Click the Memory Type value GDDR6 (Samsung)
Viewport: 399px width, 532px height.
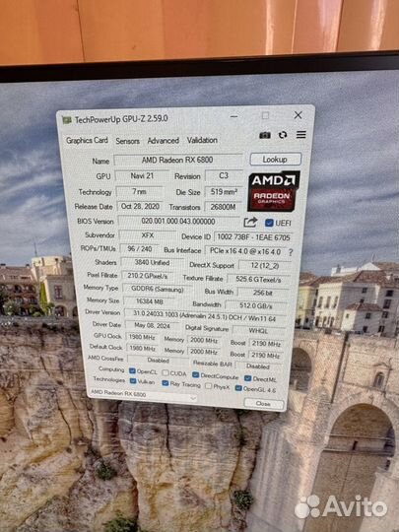click(x=157, y=289)
